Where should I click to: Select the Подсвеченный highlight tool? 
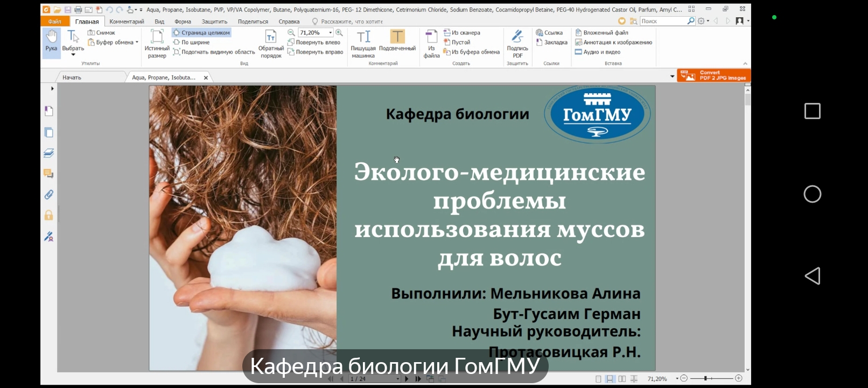397,41
